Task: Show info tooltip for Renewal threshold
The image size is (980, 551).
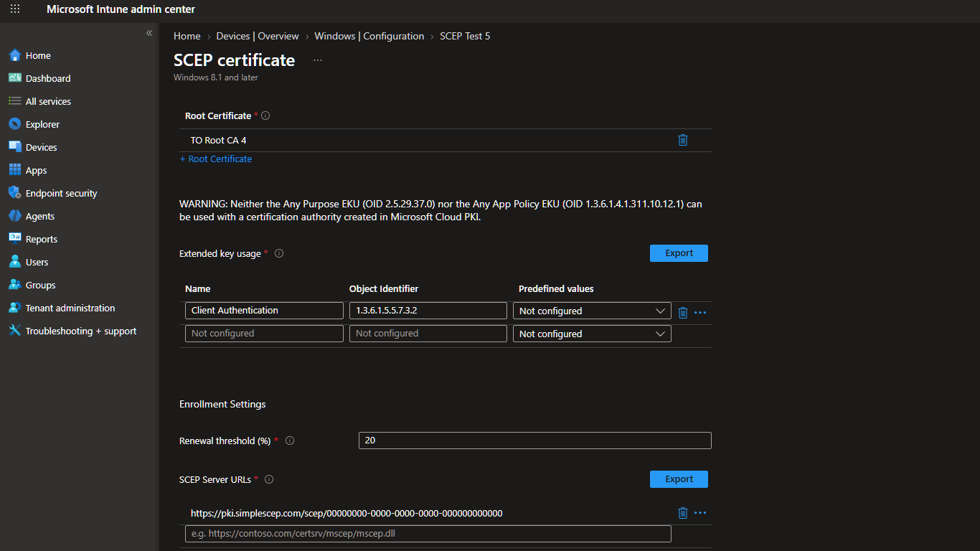Action: tap(290, 441)
